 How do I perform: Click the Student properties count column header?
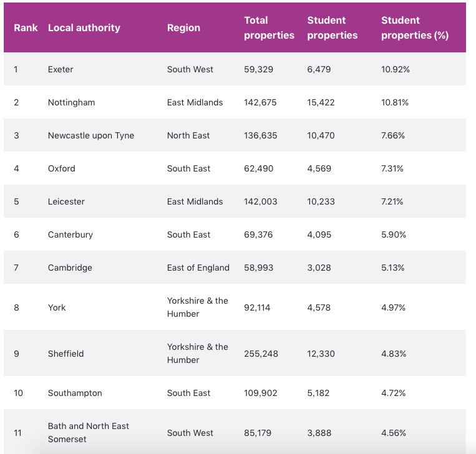pos(332,28)
